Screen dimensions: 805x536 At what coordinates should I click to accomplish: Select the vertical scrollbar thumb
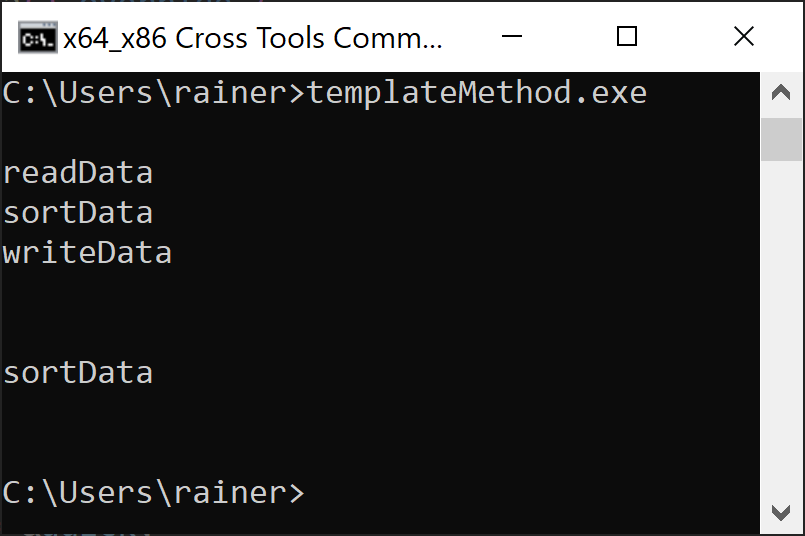(781, 139)
